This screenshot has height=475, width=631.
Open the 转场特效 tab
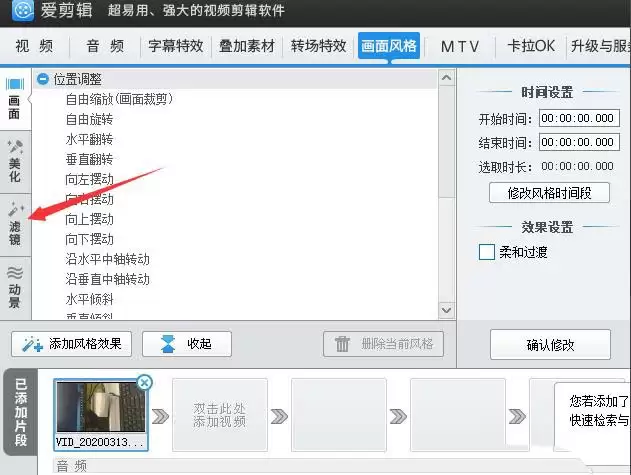click(x=318, y=46)
